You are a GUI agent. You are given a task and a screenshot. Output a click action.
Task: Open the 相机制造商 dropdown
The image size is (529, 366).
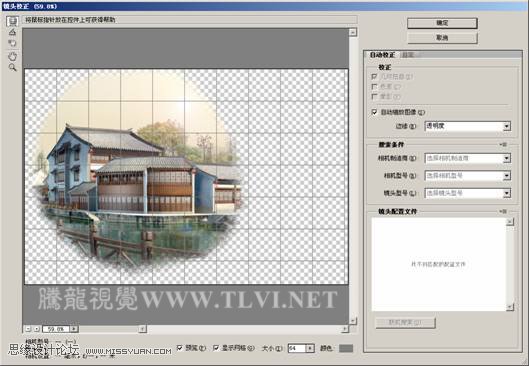click(x=468, y=158)
